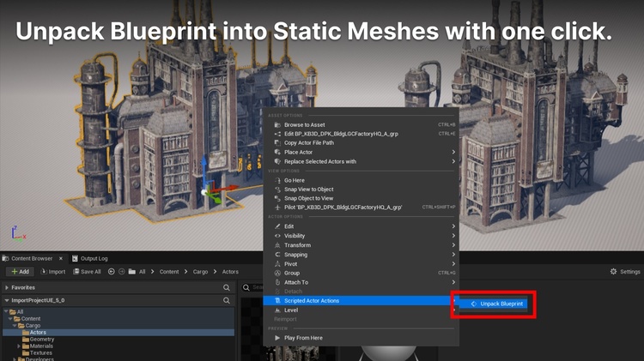Click the Settings gear icon

click(614, 272)
